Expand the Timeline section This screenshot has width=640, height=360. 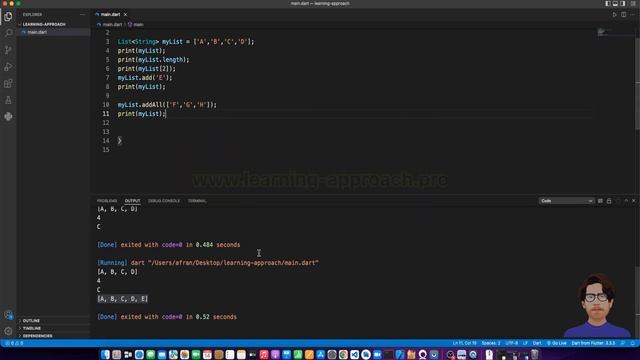pyautogui.click(x=31, y=328)
